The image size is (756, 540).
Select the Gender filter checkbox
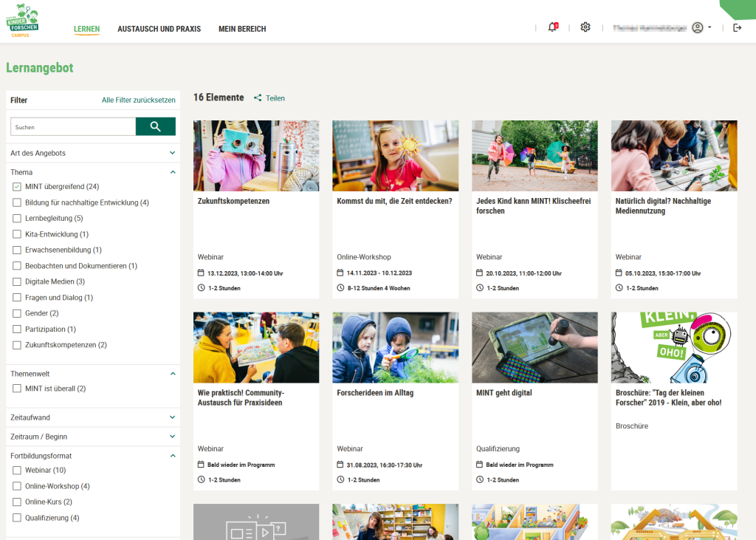pos(17,313)
